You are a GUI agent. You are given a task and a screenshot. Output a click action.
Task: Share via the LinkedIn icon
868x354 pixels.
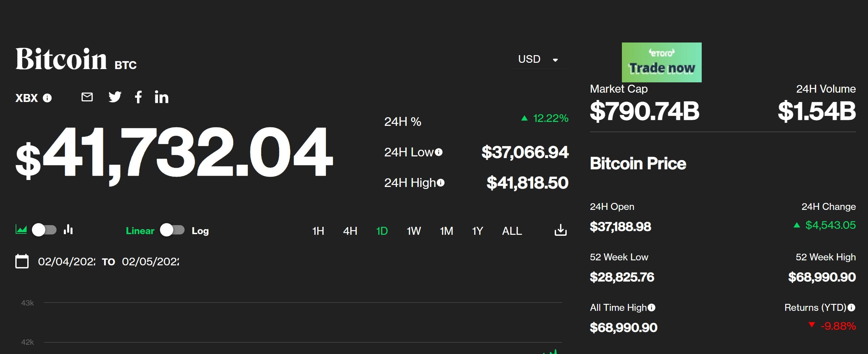(x=162, y=97)
